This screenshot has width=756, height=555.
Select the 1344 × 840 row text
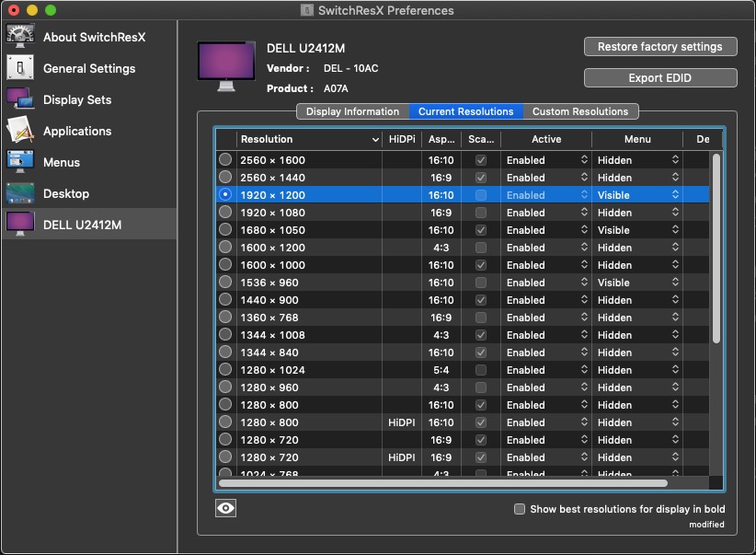coord(269,353)
